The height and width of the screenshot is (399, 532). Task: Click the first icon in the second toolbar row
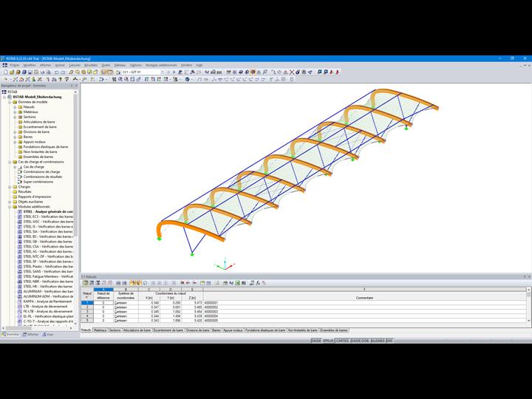click(6, 79)
